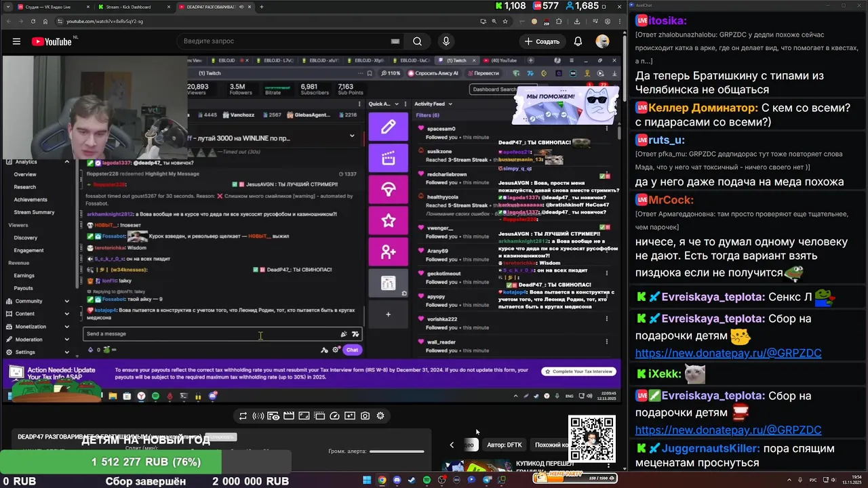Switch to the Stream - Kick Dashboard tab
Viewport: 868px width, 488px height.
pyautogui.click(x=133, y=7)
